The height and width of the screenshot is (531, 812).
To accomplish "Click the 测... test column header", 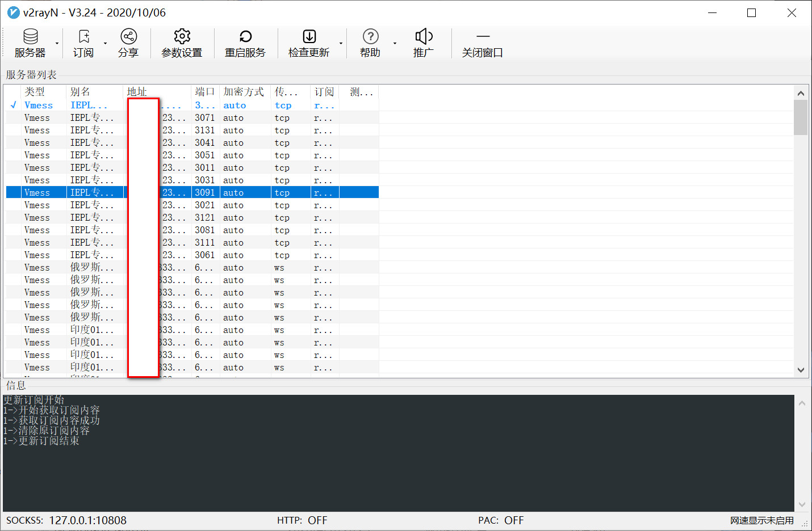I will coord(359,92).
